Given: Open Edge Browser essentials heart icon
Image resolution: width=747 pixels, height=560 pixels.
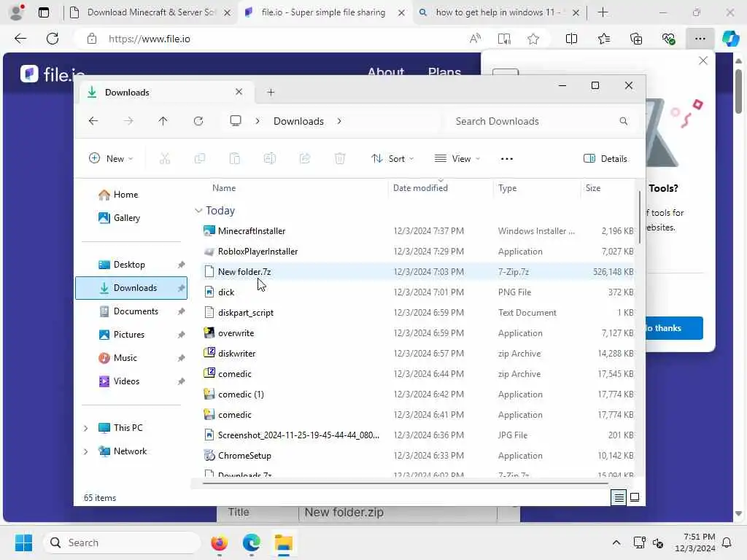Looking at the screenshot, I should [668, 39].
